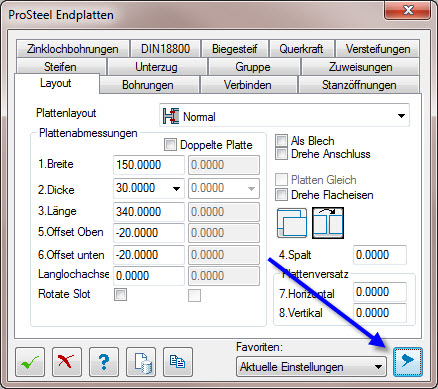
Task: Open the 2.Dicke thickness dropdown
Action: (x=176, y=189)
